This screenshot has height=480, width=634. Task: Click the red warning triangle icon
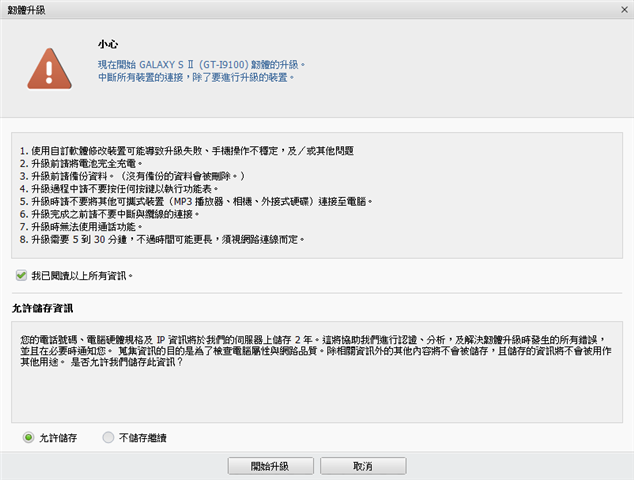(x=49, y=69)
